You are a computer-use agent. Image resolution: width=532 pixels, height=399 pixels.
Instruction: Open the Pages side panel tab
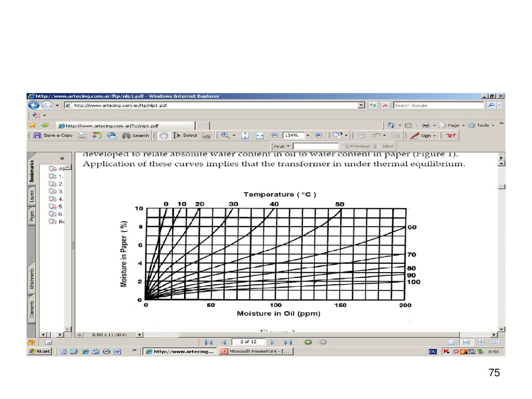[32, 216]
